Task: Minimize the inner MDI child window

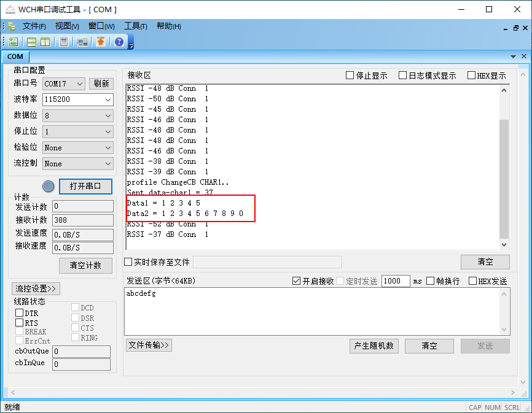Action: click(x=506, y=28)
